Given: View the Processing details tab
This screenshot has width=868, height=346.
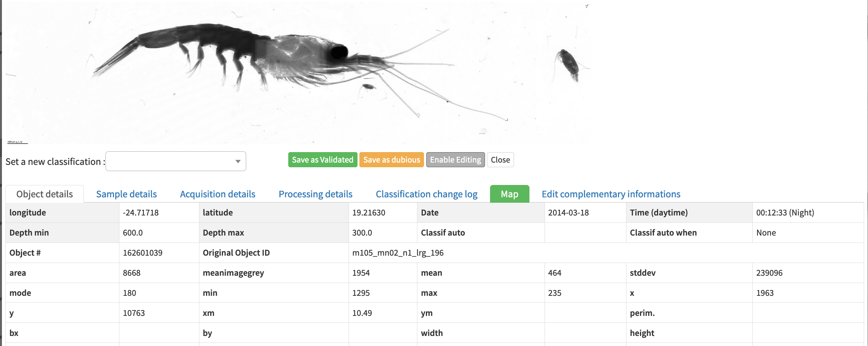Looking at the screenshot, I should point(315,194).
